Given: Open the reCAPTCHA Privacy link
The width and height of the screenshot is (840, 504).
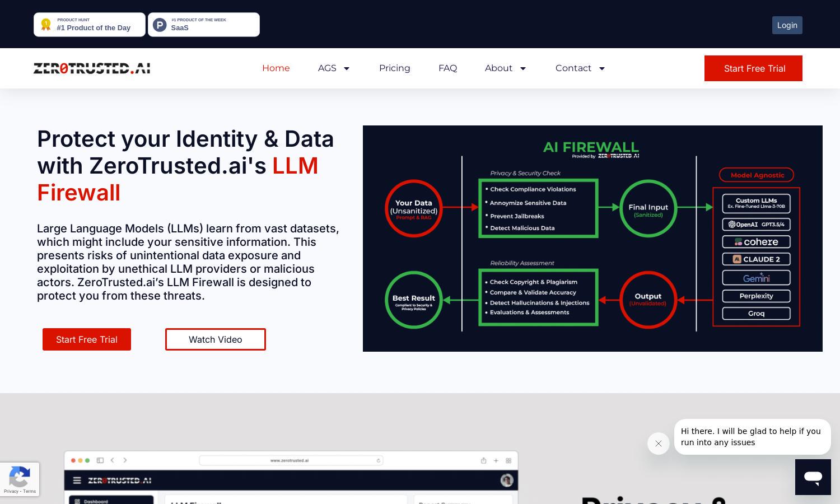Looking at the screenshot, I should click(11, 491).
